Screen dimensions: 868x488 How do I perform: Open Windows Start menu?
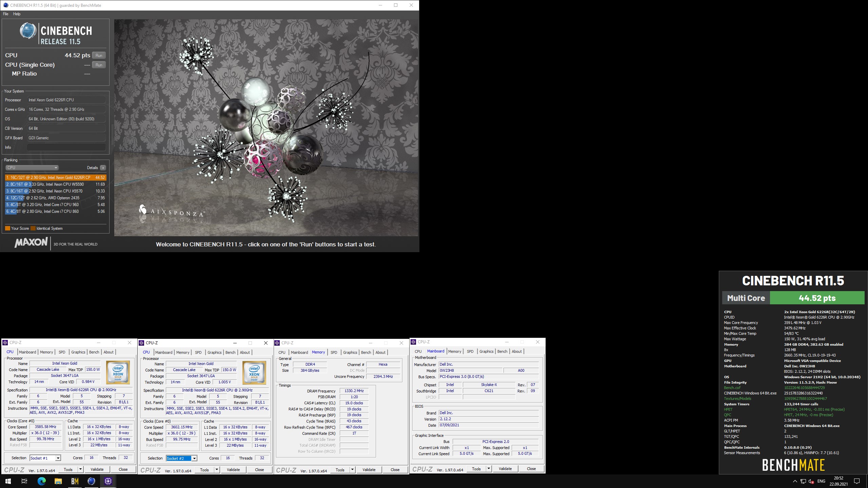[8, 481]
